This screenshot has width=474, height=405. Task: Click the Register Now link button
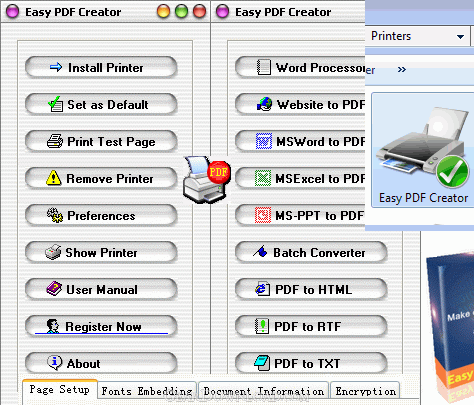pyautogui.click(x=101, y=326)
